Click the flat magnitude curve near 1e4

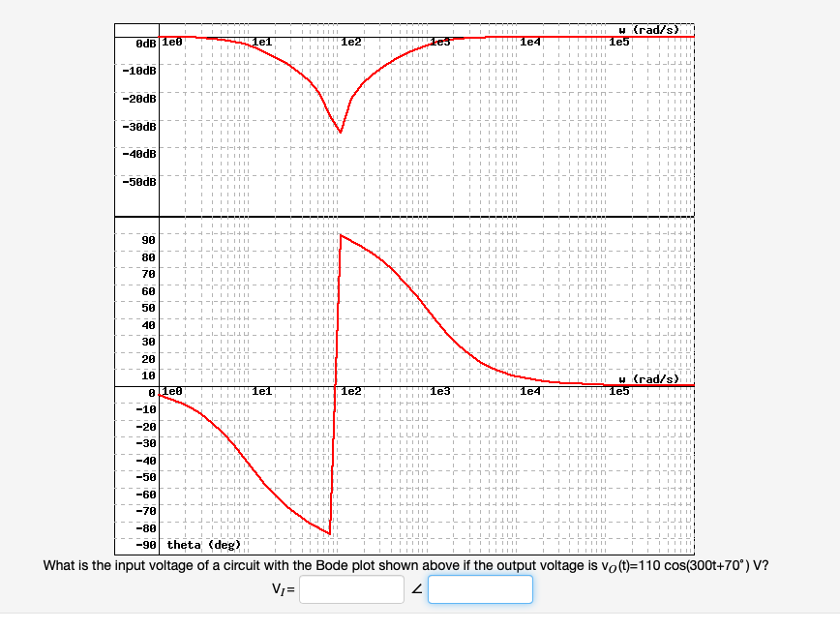click(532, 36)
